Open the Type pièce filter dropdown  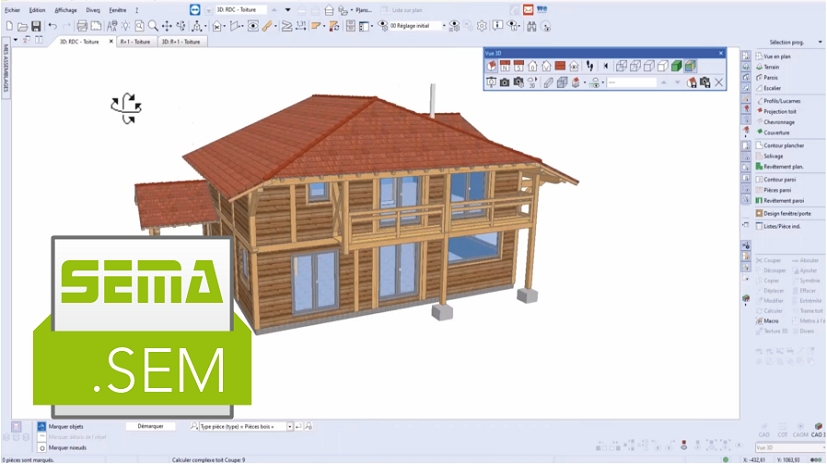(290, 426)
